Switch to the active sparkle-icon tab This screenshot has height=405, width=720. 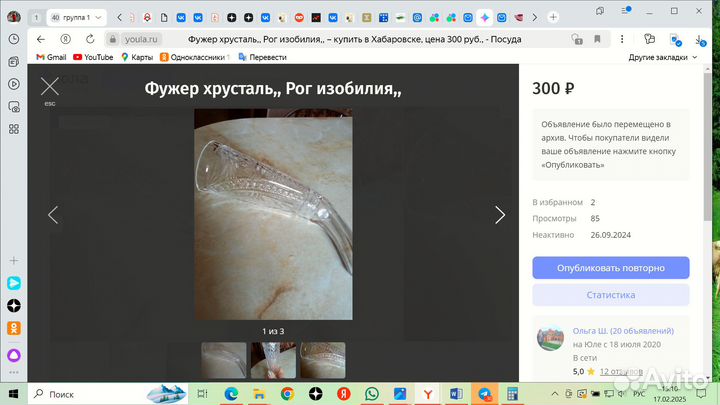click(485, 17)
